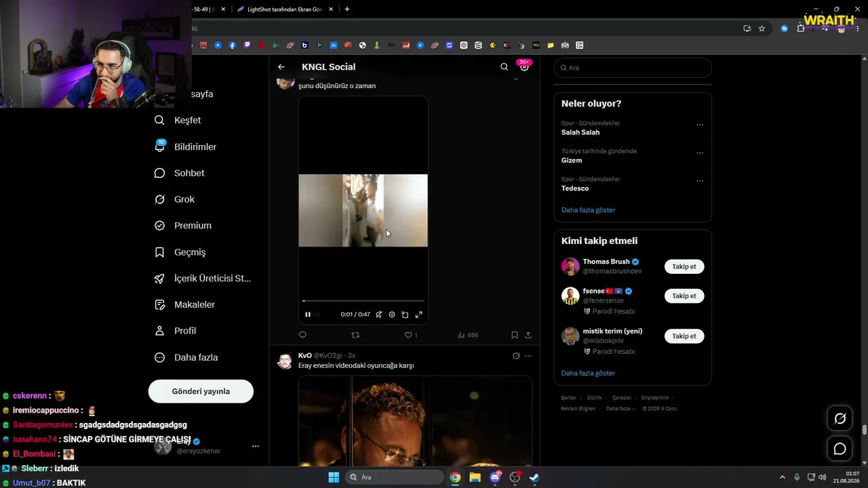Go to Profil in the sidebar

176,331
